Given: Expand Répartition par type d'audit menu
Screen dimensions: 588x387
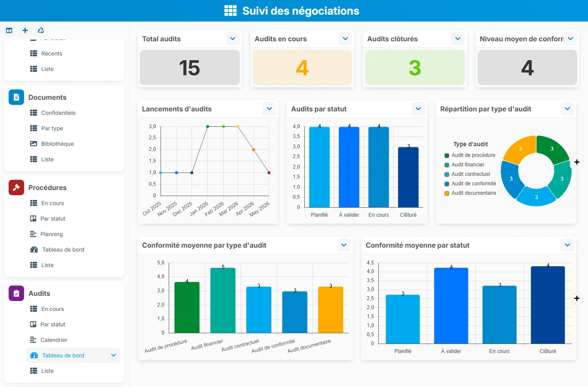Looking at the screenshot, I should [567, 109].
